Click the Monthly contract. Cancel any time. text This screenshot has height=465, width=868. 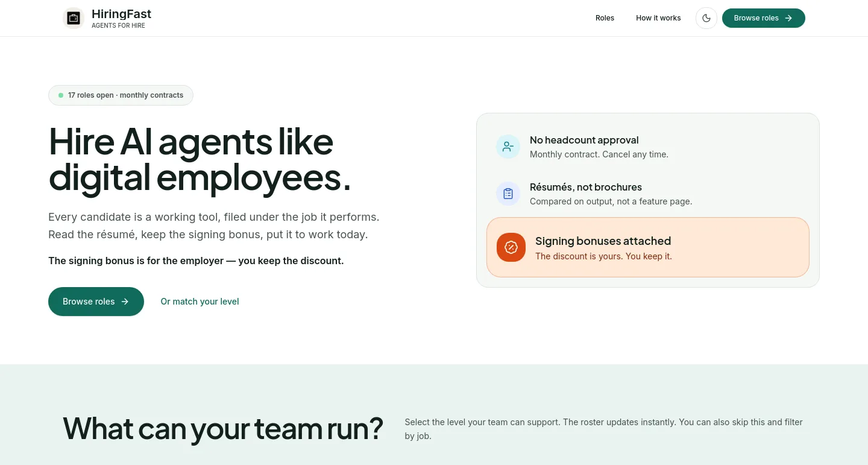coord(599,154)
